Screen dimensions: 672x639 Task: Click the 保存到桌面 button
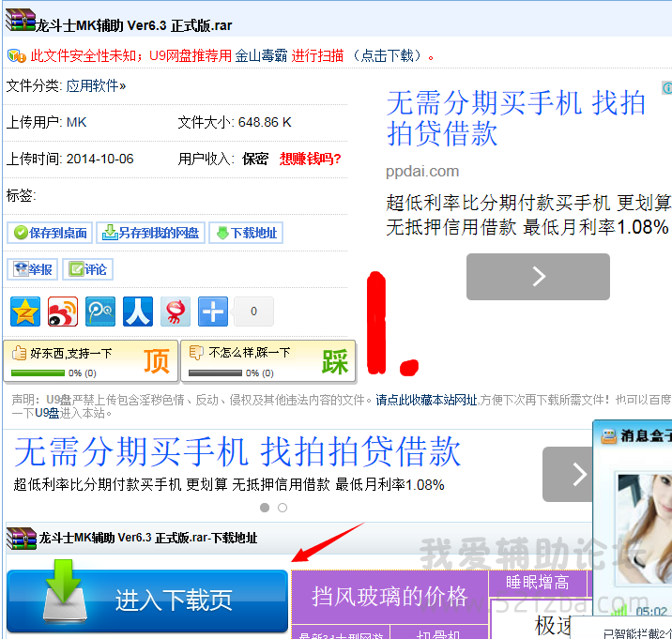tap(50, 233)
